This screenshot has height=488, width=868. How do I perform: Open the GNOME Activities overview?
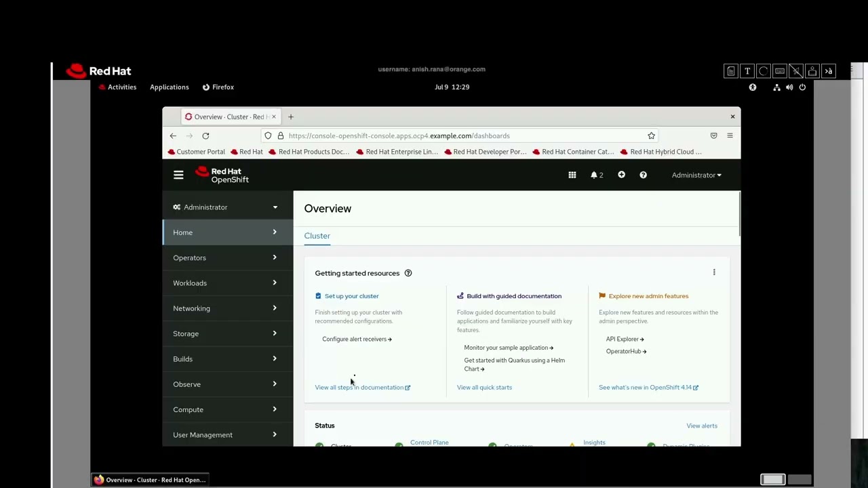(118, 87)
